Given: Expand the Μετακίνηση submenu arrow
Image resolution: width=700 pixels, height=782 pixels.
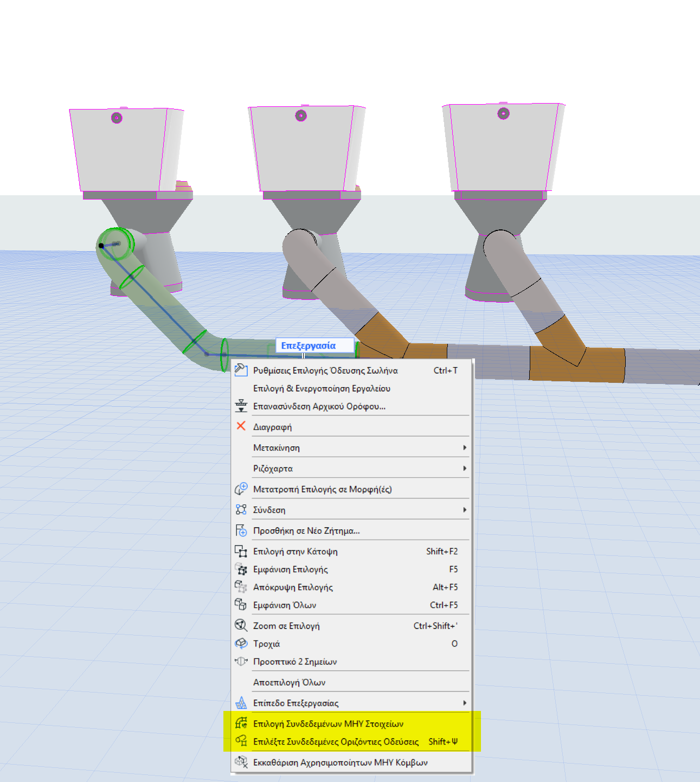Looking at the screenshot, I should [x=465, y=447].
